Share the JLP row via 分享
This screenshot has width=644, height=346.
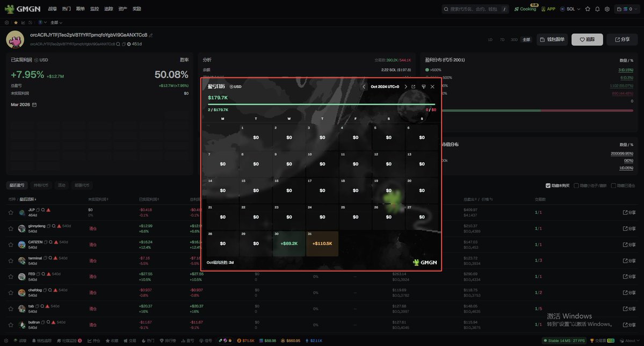point(629,212)
